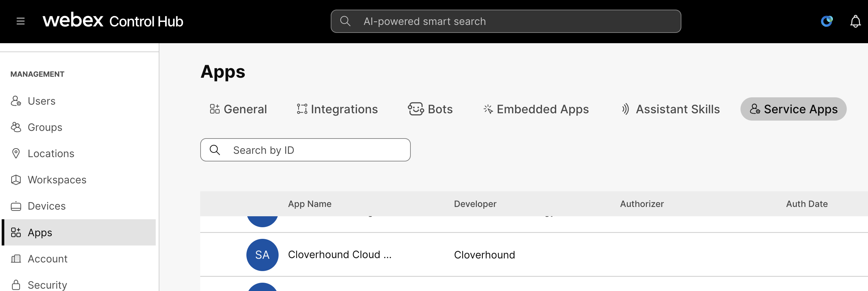Click the Webex Control Hub logo

coord(113,21)
